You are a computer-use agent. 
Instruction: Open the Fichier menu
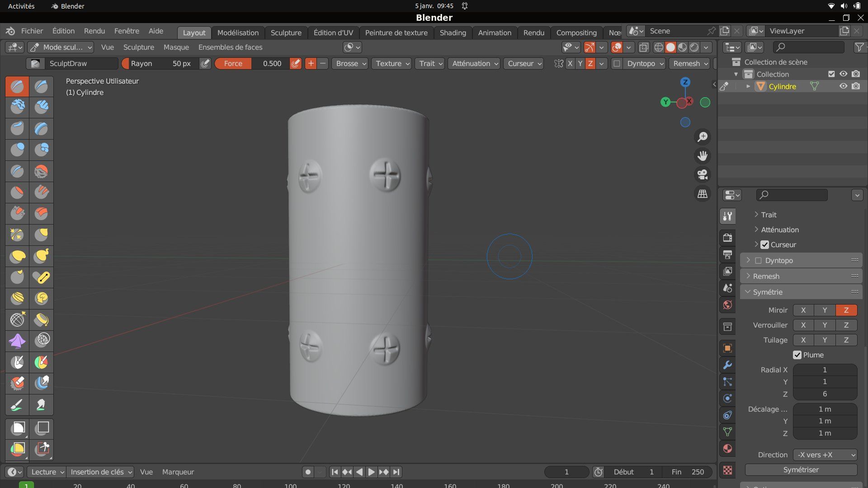point(32,31)
